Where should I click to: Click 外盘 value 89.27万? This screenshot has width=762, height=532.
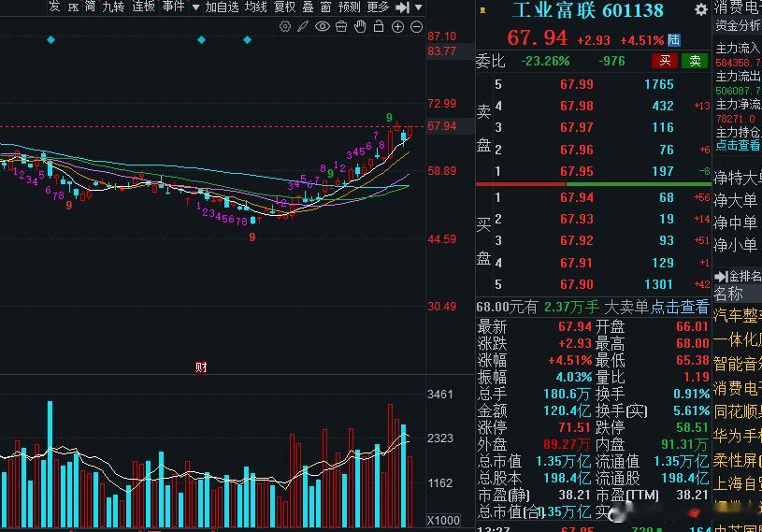point(567,444)
